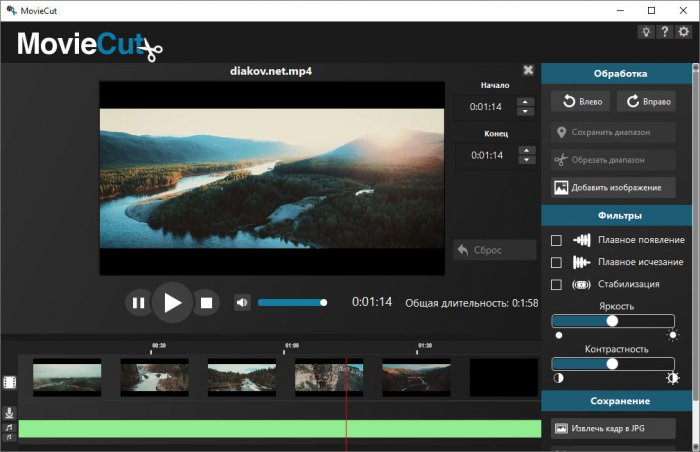Click the Добавить изображение button
Screen dimensions: 700x452
(x=613, y=188)
